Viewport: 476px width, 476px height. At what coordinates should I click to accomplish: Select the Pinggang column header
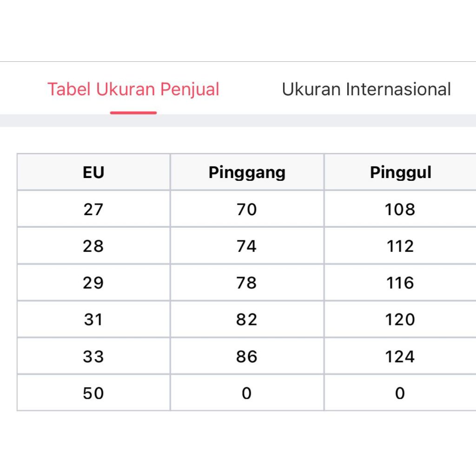point(247,172)
